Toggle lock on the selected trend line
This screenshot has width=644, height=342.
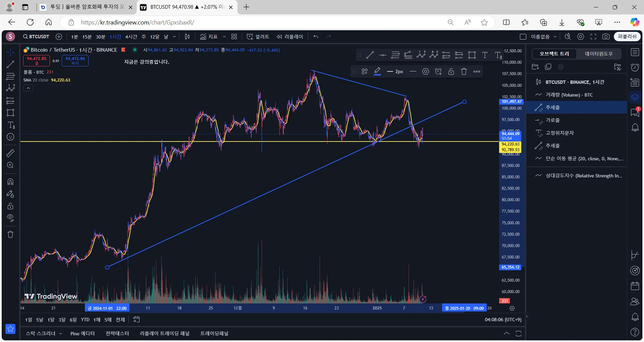(451, 71)
